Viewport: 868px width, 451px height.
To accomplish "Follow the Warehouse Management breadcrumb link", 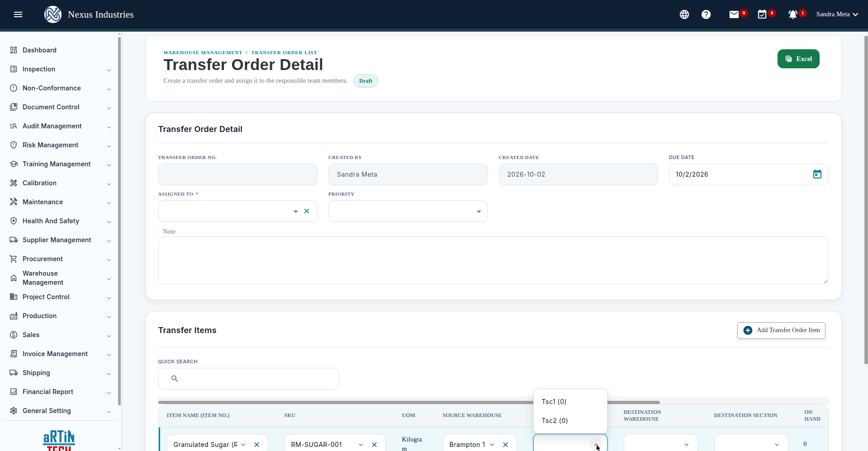I will [203, 53].
